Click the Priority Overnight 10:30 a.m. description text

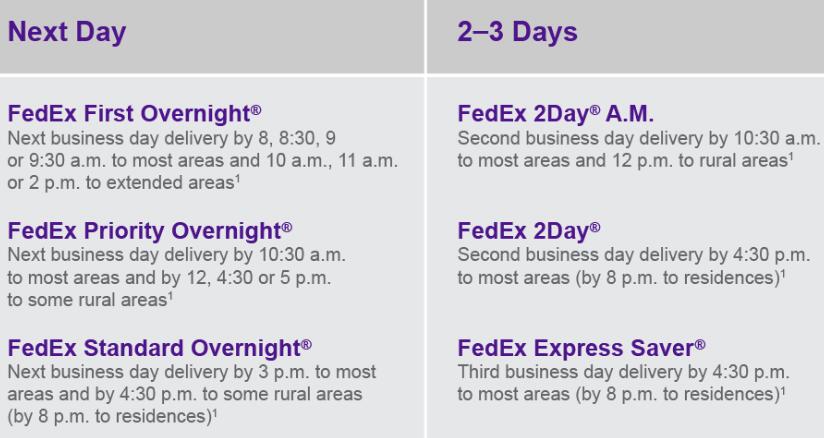(x=177, y=277)
